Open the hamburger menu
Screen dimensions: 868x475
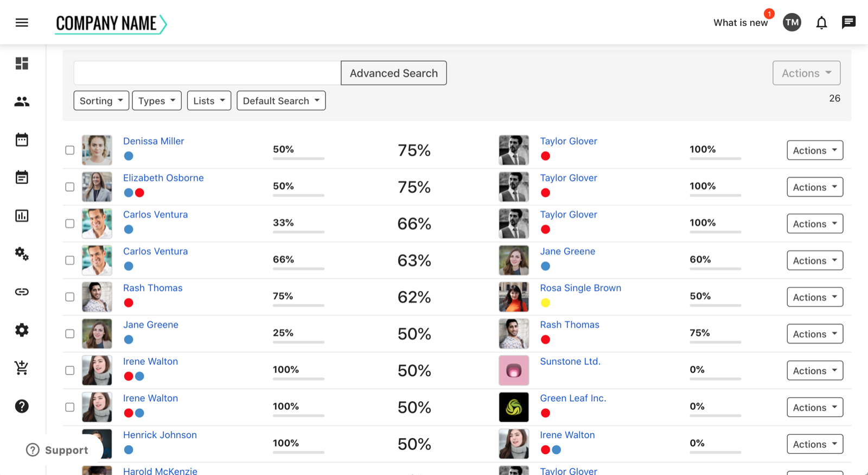(22, 22)
